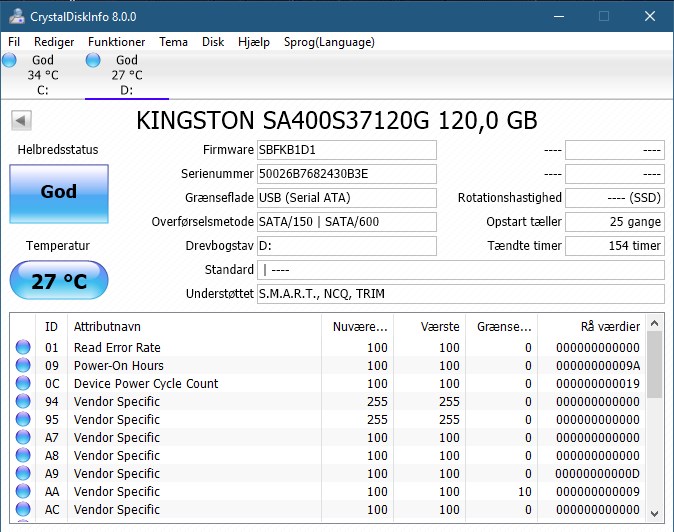This screenshot has height=532, width=674.
Task: Open the Sprog(Language) menu
Action: [329, 42]
